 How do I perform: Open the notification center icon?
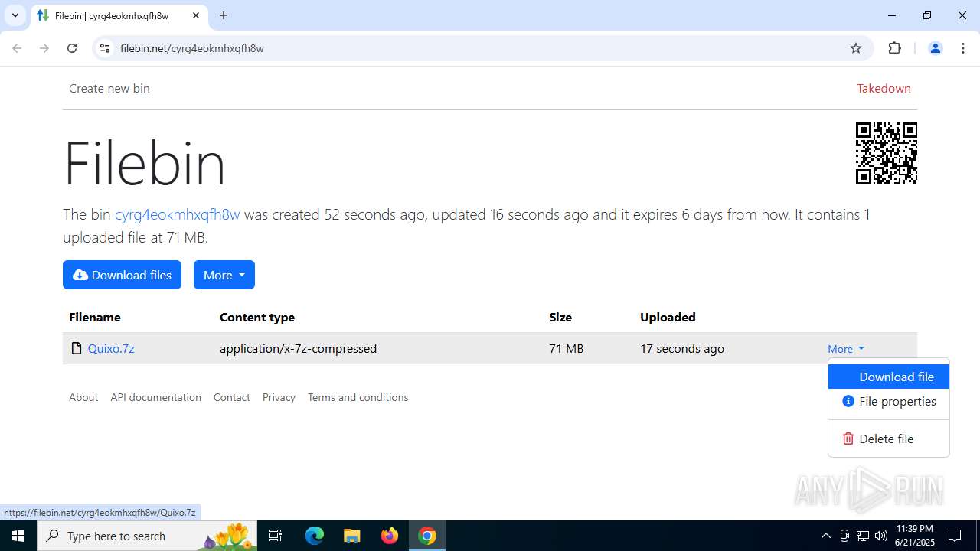point(955,536)
